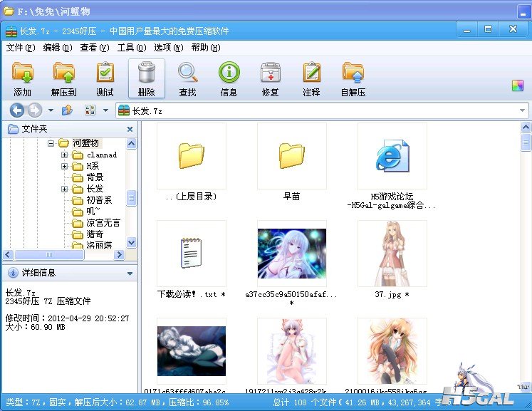Open the 查看(V) menu

pyautogui.click(x=95, y=48)
